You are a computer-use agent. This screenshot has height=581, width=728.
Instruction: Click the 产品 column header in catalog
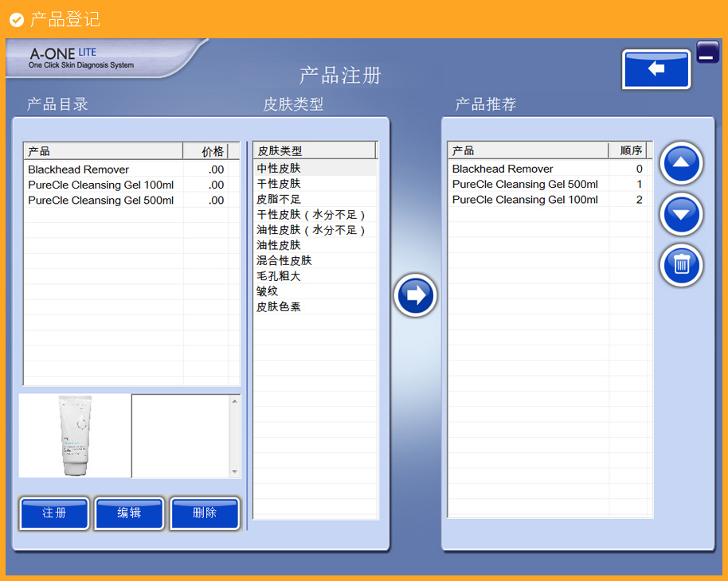pyautogui.click(x=104, y=151)
